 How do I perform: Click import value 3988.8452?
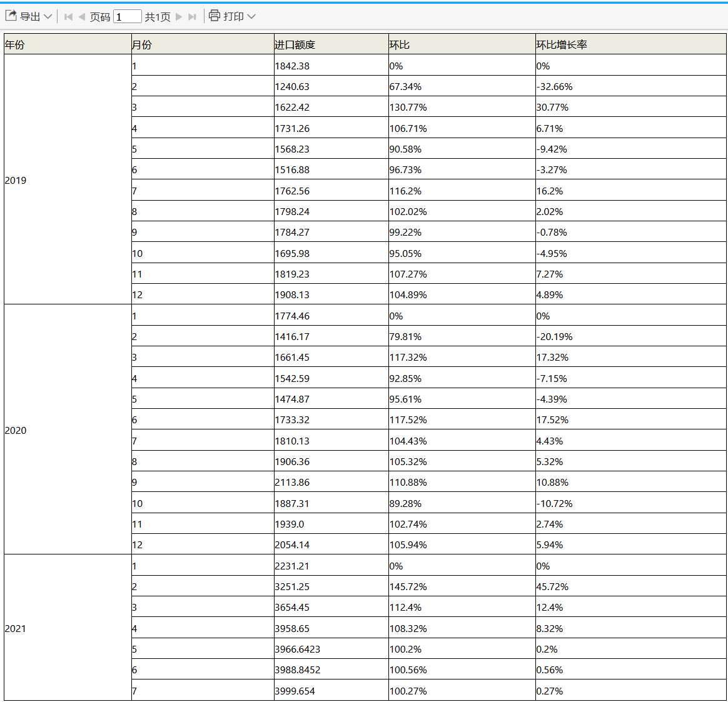(x=331, y=669)
